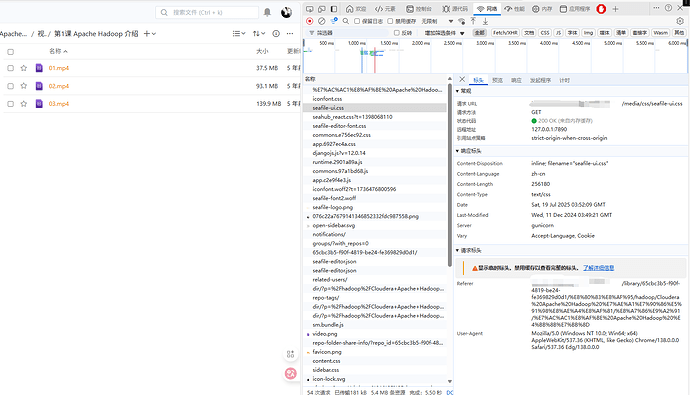Close the request details panel
The image size is (690, 395).
point(462,80)
